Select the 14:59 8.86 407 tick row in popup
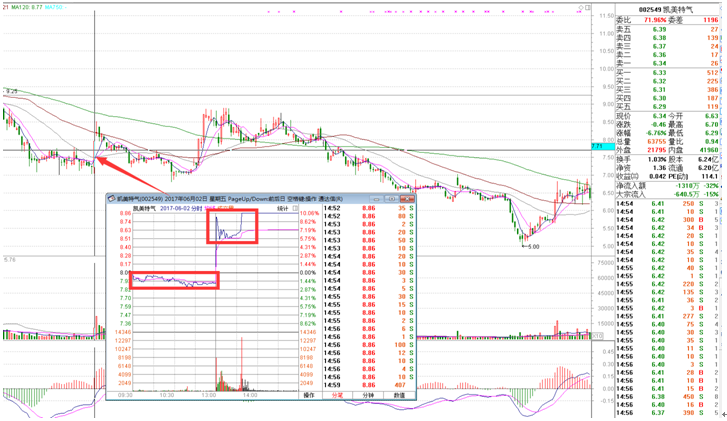 tap(369, 385)
